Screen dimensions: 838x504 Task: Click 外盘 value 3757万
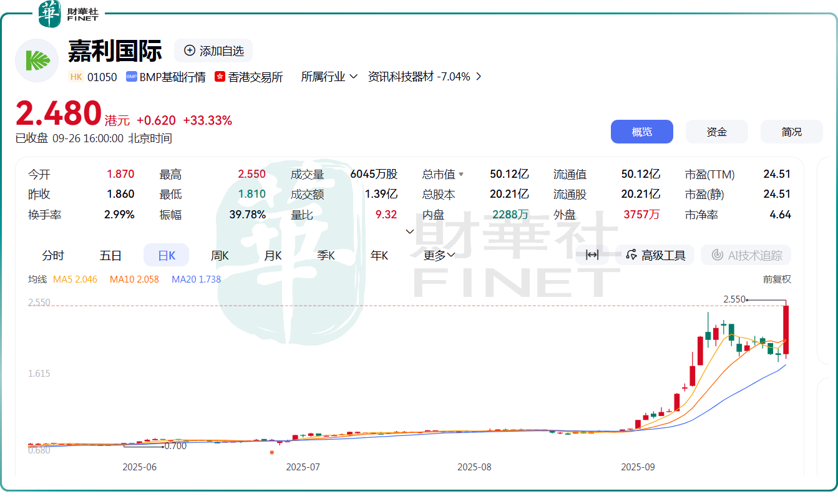642,215
